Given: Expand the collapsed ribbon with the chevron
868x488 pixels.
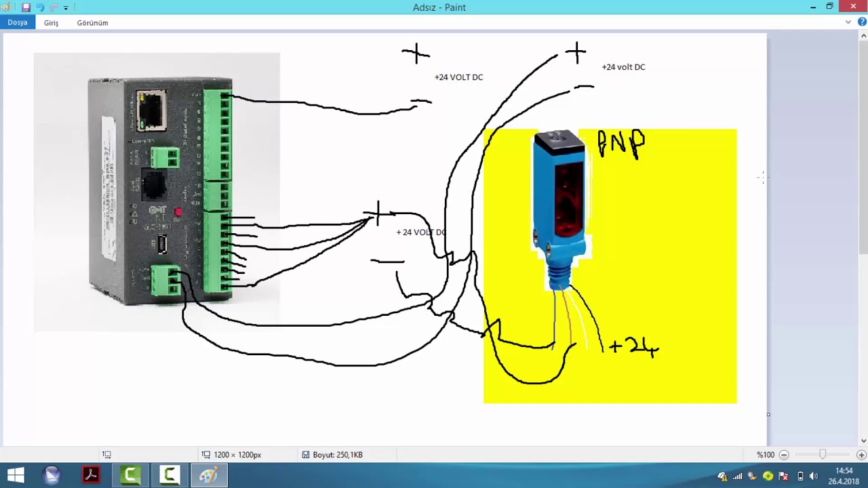Looking at the screenshot, I should coord(848,22).
